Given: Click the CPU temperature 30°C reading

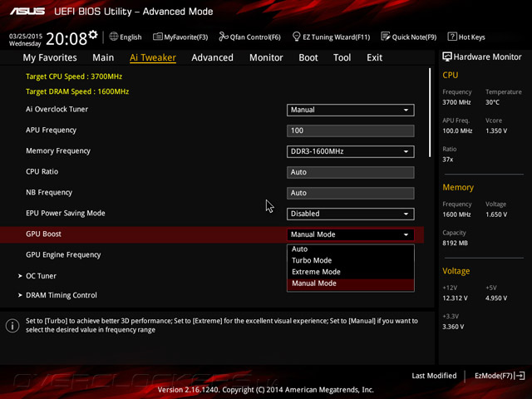Looking at the screenshot, I should click(x=492, y=102).
